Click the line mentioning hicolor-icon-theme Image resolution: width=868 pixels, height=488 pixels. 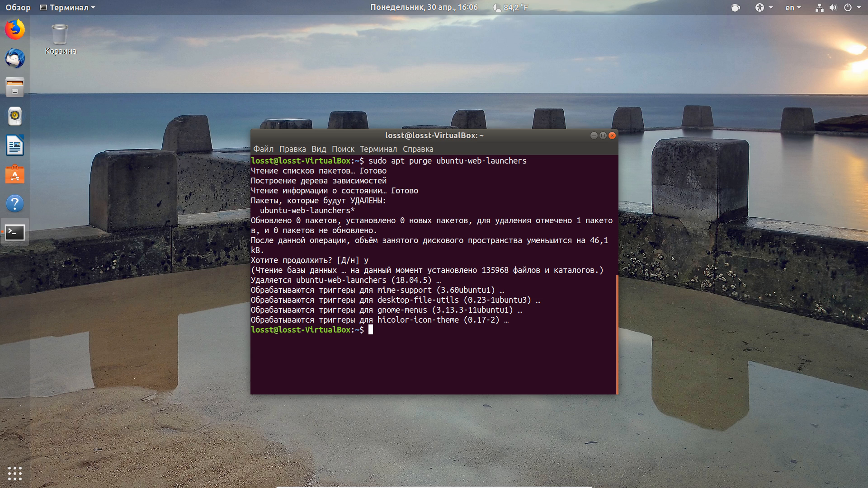(x=380, y=320)
